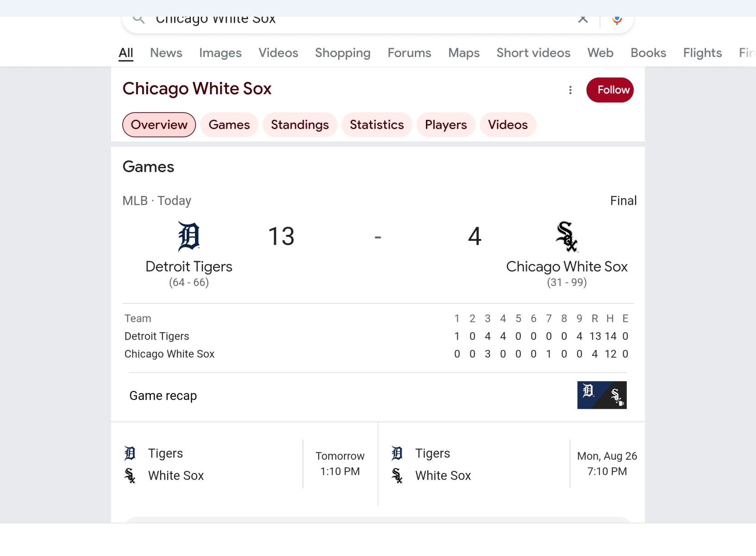Screen dimensions: 756x556
Task: Click the Games section heading
Action: [x=148, y=167]
